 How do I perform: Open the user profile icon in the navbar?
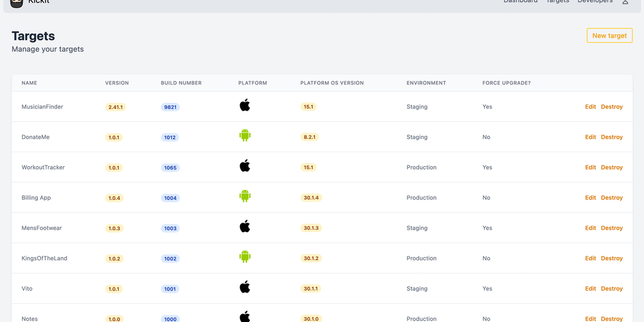pyautogui.click(x=625, y=2)
